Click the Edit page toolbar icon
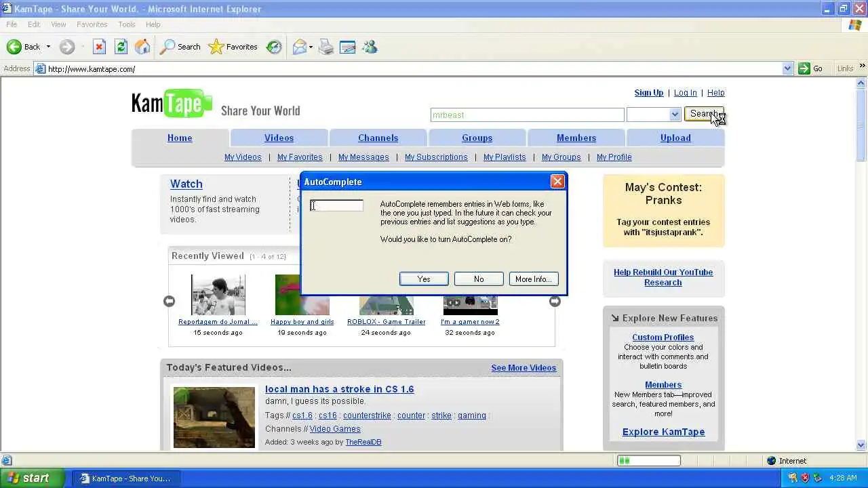The image size is (868, 488). coord(348,47)
